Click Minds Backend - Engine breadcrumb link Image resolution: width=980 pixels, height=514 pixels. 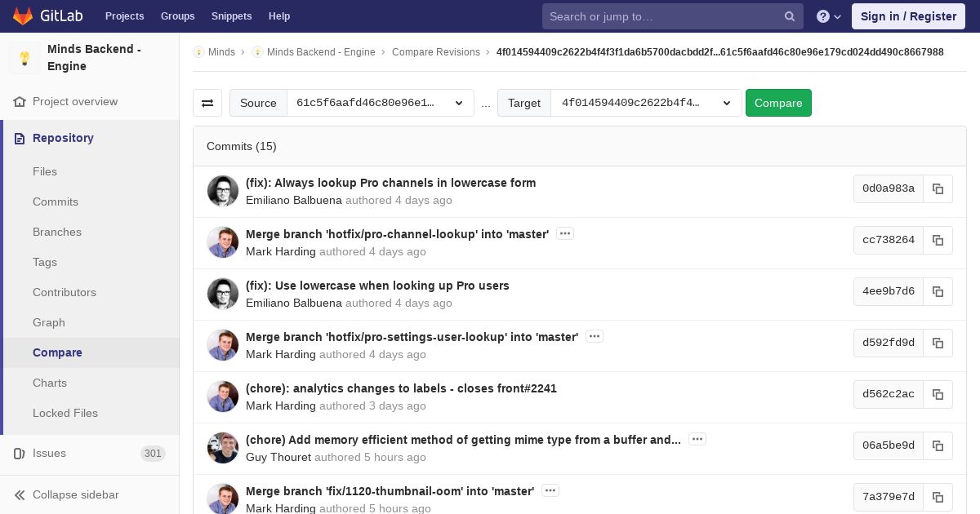pos(321,52)
